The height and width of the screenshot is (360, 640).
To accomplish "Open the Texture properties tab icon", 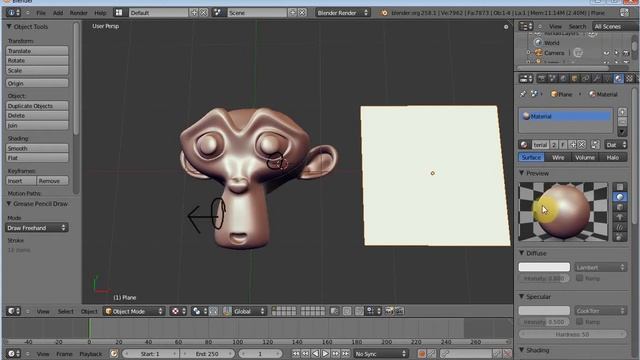I will click(629, 78).
